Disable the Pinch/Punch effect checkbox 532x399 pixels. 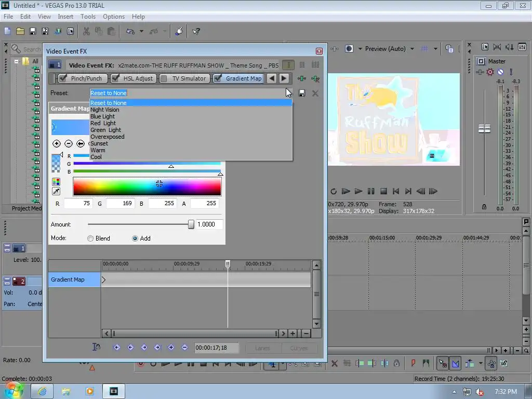[63, 78]
